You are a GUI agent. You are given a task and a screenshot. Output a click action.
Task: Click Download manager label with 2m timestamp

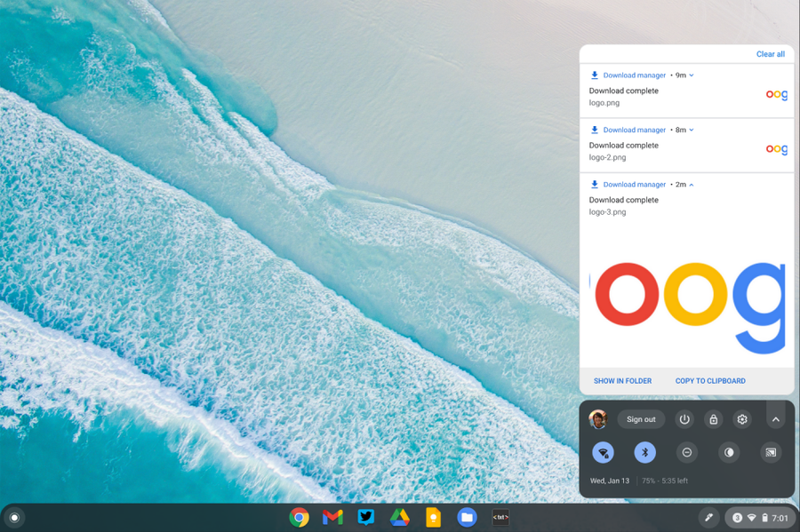coord(634,185)
